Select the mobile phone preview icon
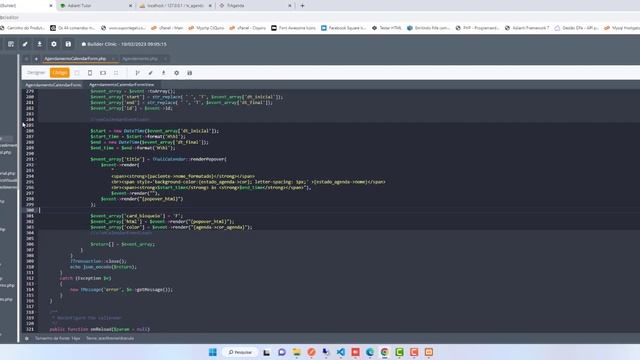640x360 pixels. point(90,73)
